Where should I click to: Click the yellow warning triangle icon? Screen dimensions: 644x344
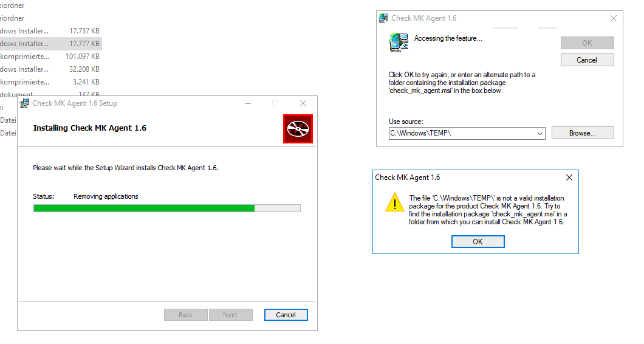394,202
